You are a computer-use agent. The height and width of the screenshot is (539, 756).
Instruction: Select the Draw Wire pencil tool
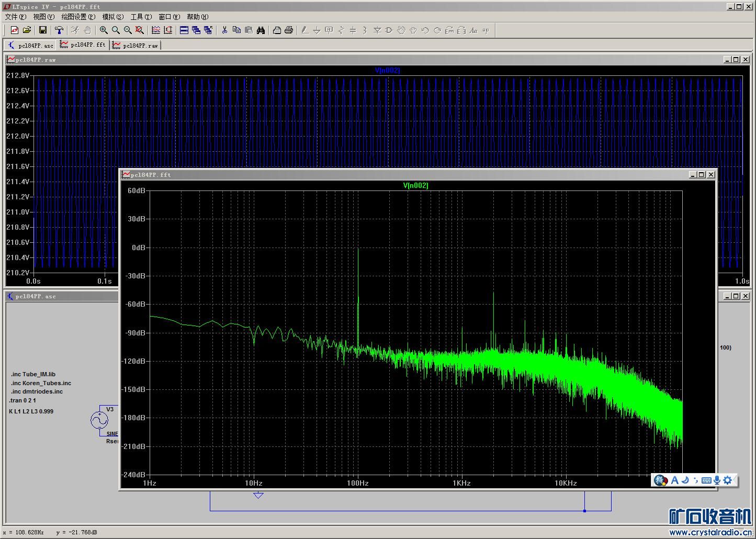coord(305,30)
